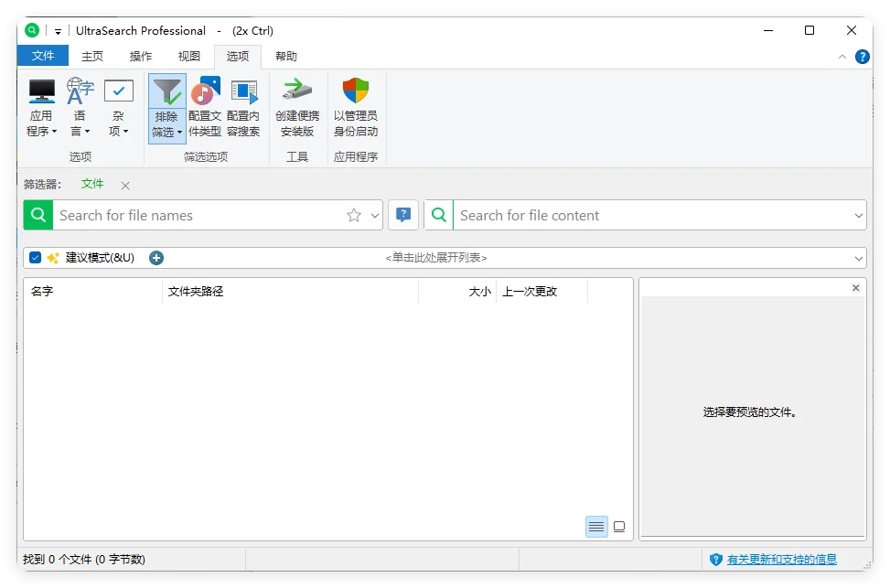点击文件名搜索框的收藏星形按钮

(354, 215)
